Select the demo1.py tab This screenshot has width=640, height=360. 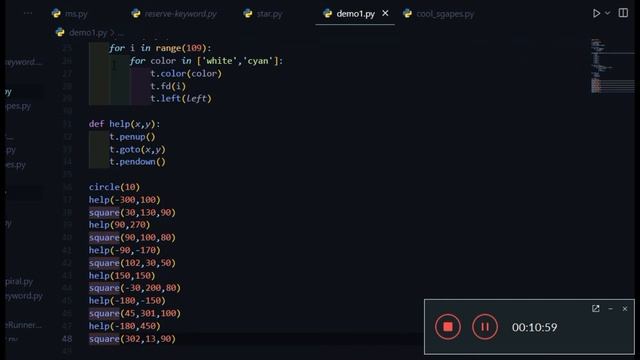point(356,14)
